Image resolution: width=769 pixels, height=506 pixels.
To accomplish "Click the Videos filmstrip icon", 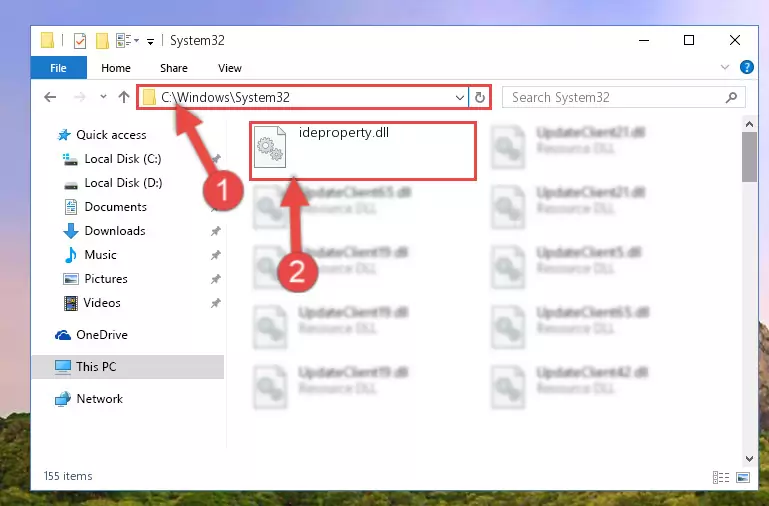I will coord(71,303).
